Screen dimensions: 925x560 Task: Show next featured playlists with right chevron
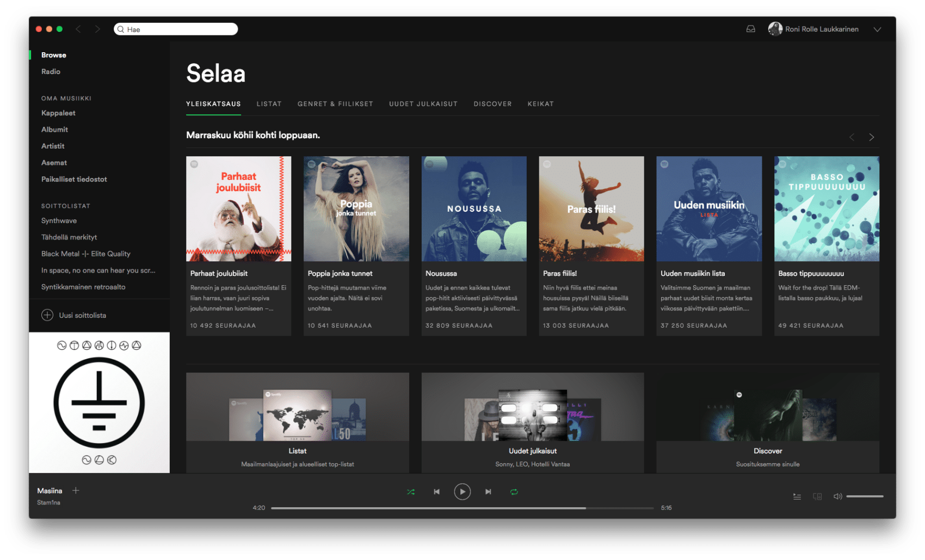871,137
